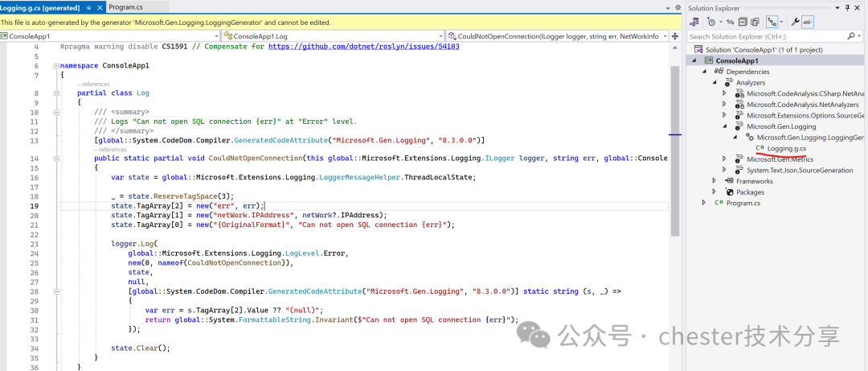868x371 pixels.
Task: Select the Packages tree item
Action: coord(750,192)
